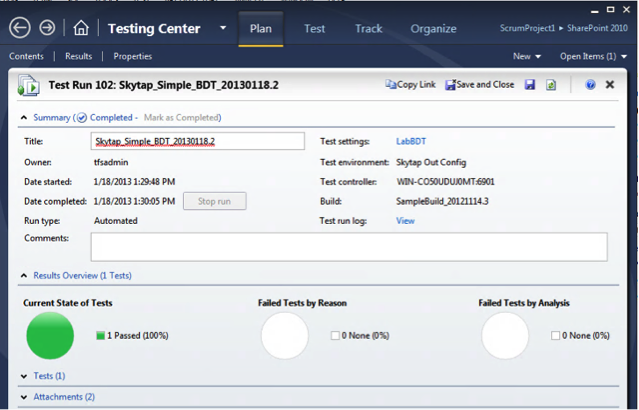
Task: Expand the Attachments (2) section
Action: (24, 397)
